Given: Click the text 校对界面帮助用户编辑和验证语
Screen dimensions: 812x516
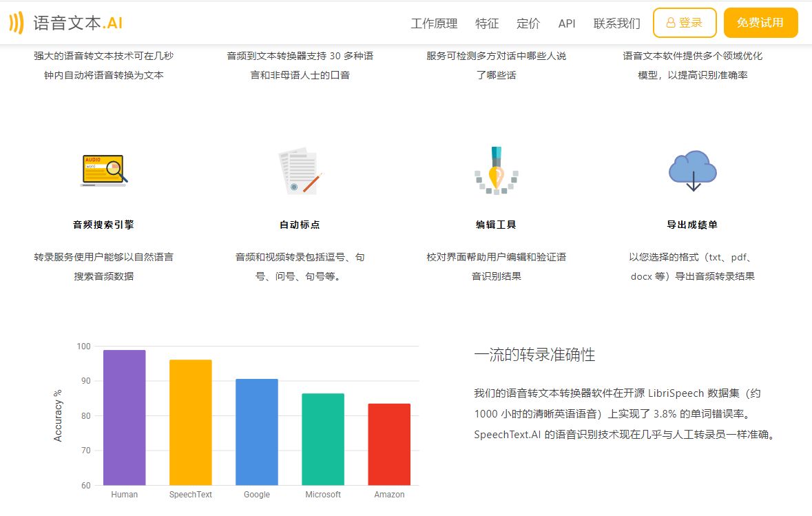Looking at the screenshot, I should click(x=496, y=257).
